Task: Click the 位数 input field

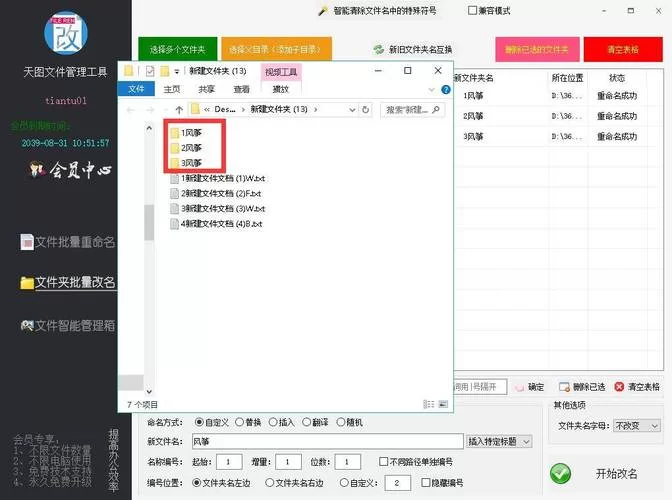Action: (x=348, y=462)
